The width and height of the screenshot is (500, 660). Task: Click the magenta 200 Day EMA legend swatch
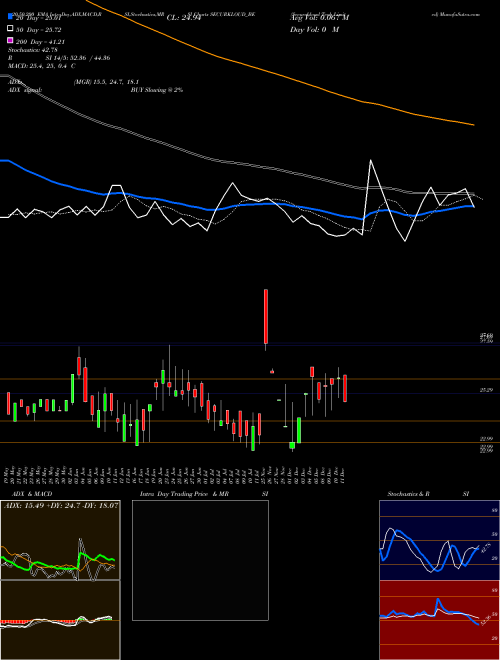pyautogui.click(x=10, y=41)
